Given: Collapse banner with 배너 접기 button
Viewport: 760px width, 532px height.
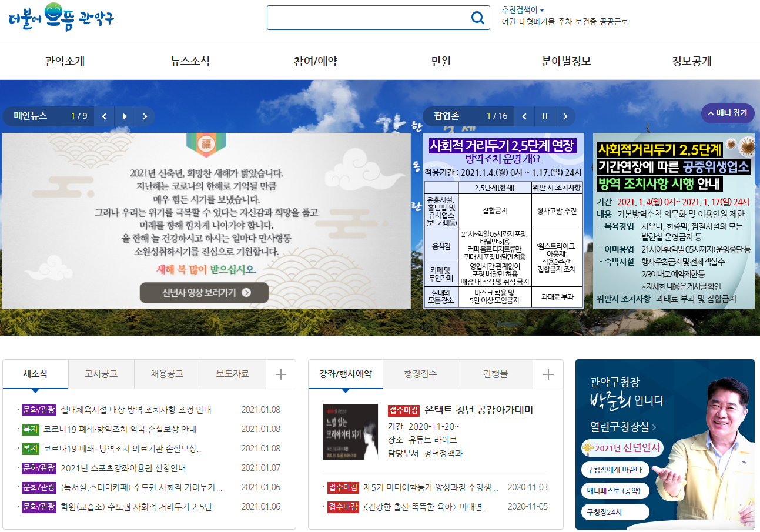Looking at the screenshot, I should (728, 113).
